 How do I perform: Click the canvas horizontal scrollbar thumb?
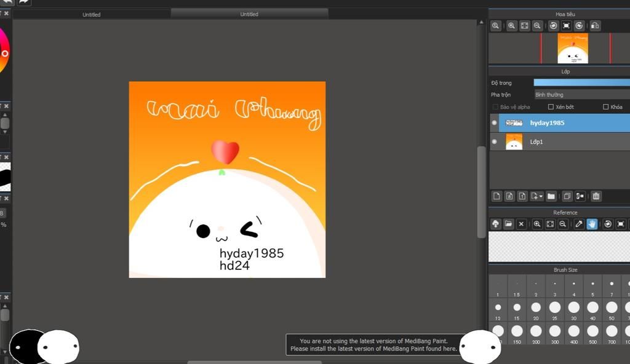click(x=254, y=362)
